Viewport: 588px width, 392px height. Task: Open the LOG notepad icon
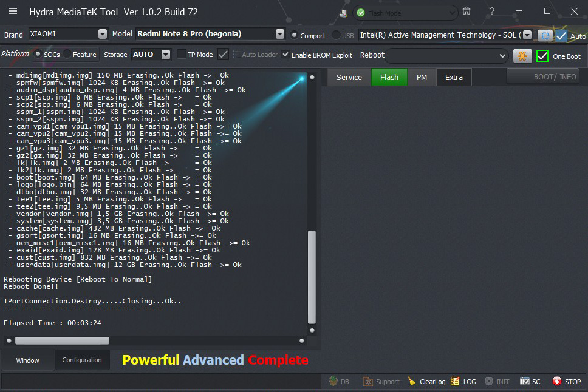[x=456, y=382]
